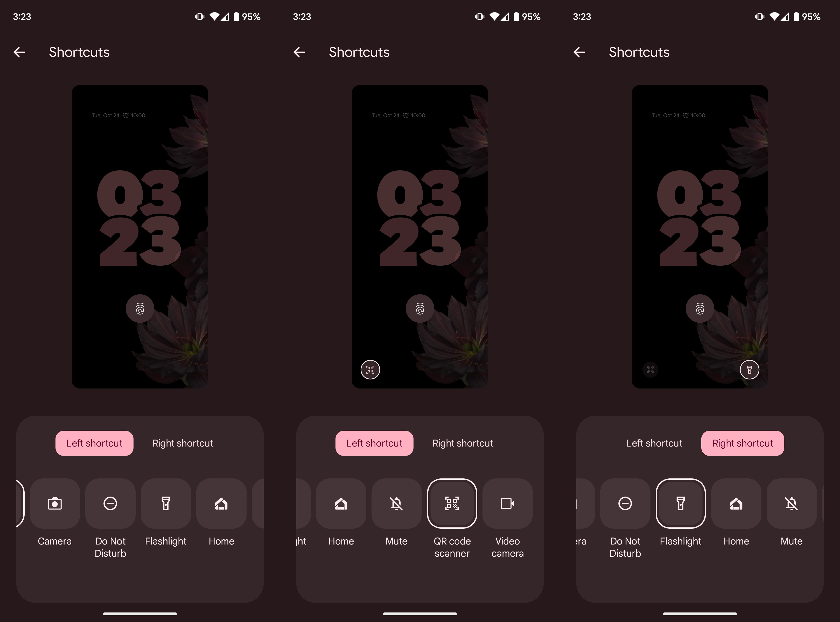Select Video camera shortcut icon
This screenshot has width=840, height=622.
click(509, 503)
